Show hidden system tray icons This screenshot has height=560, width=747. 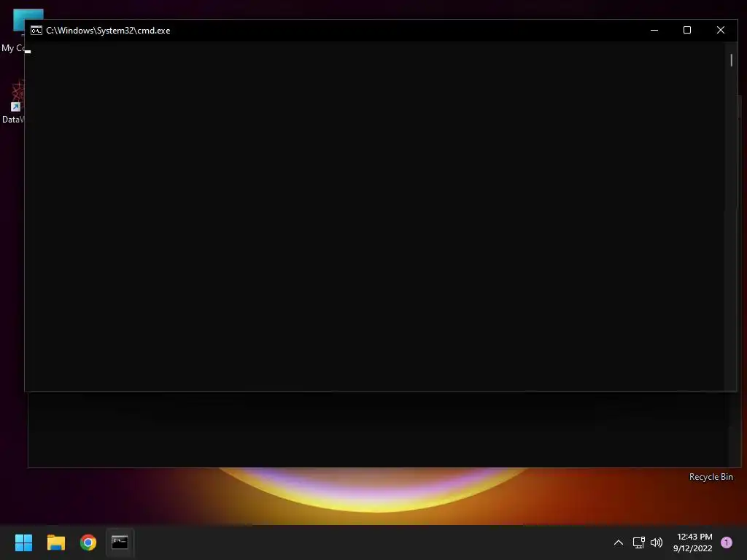click(x=619, y=542)
